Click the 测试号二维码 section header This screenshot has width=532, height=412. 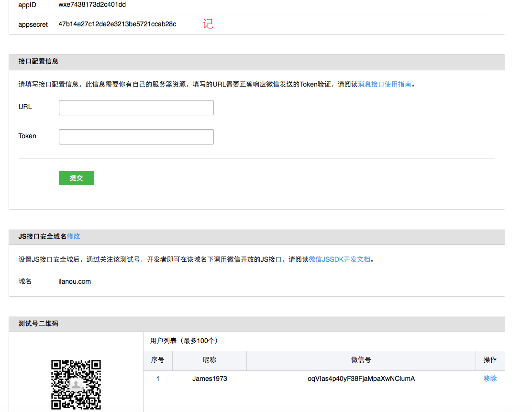39,323
